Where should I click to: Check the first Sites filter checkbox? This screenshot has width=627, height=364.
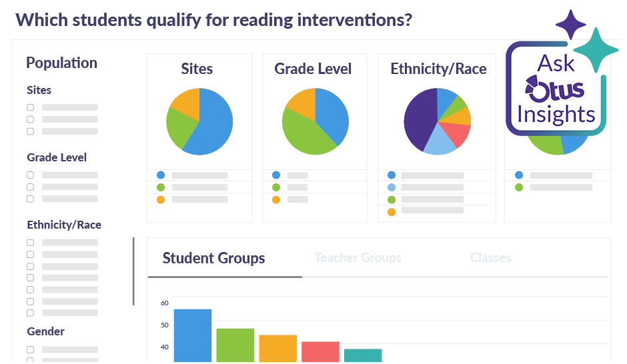point(30,107)
